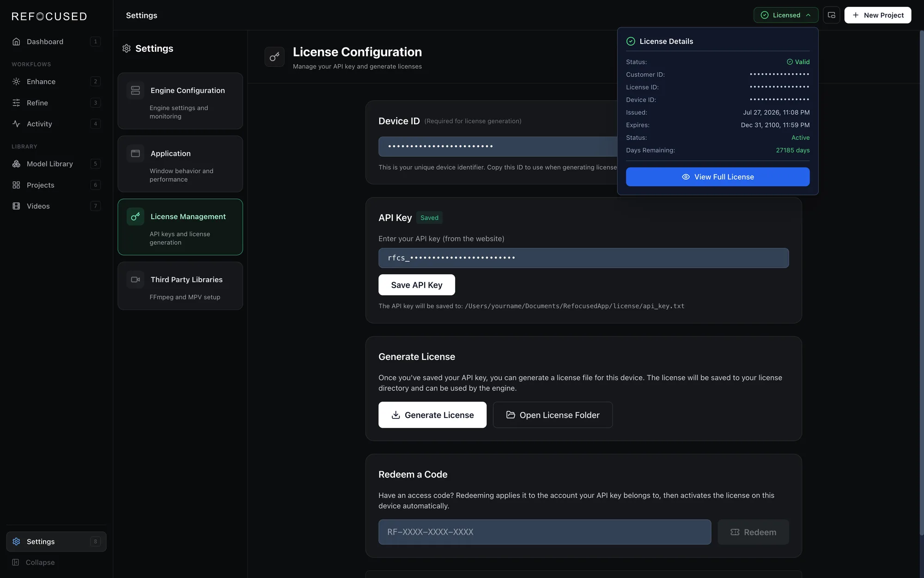The height and width of the screenshot is (578, 924).
Task: Click the License Details checkmark icon
Action: pyautogui.click(x=631, y=41)
